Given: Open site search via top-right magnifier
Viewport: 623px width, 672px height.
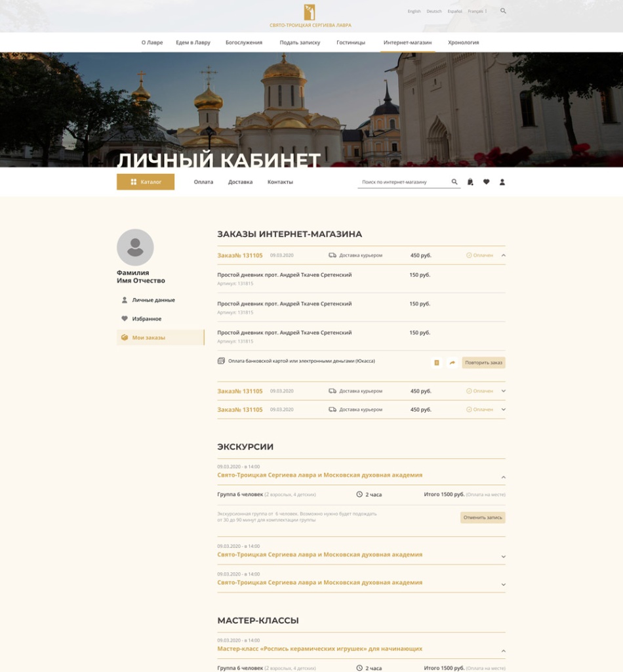Looking at the screenshot, I should 503,10.
